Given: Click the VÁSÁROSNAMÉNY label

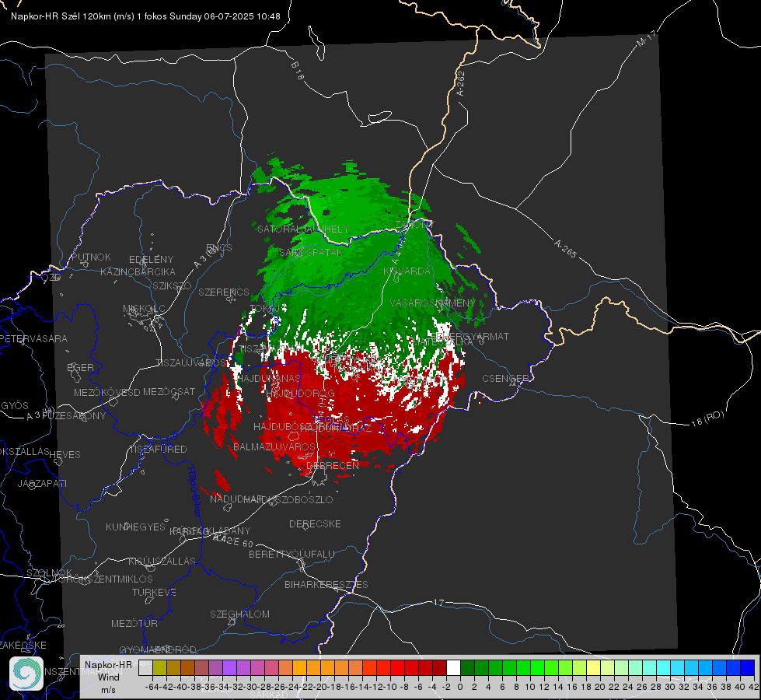Looking at the screenshot, I should tap(433, 303).
